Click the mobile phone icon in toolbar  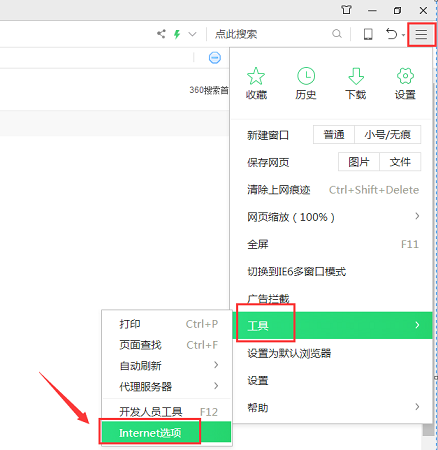[x=368, y=34]
